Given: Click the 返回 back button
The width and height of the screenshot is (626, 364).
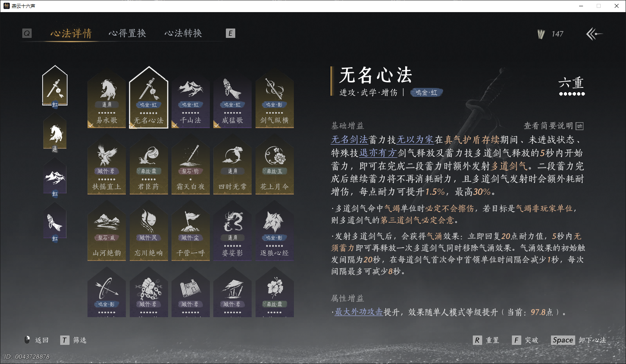Looking at the screenshot, I should tap(37, 340).
